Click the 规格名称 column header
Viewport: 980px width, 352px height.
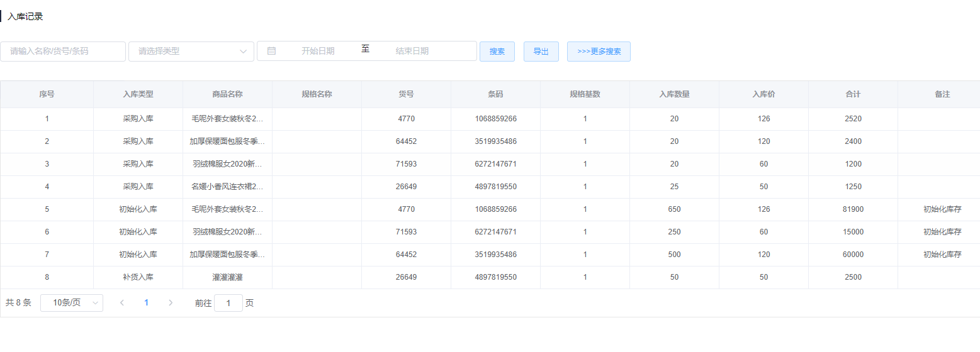317,94
